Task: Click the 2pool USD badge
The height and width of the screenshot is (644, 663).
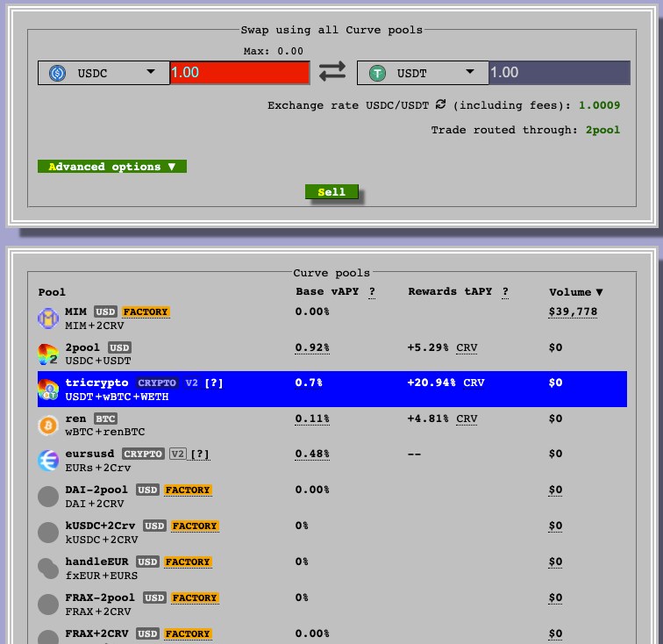Action: pyautogui.click(x=119, y=347)
